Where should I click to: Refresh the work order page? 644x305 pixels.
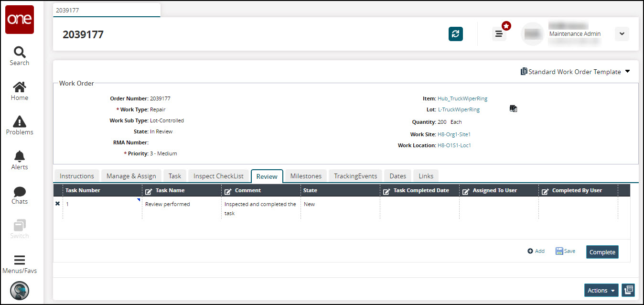[x=456, y=34]
